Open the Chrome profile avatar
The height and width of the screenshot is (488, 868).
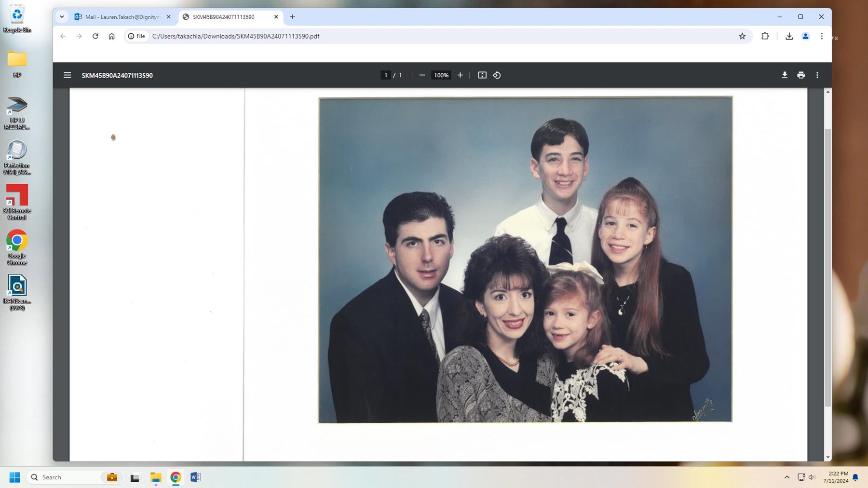click(805, 36)
